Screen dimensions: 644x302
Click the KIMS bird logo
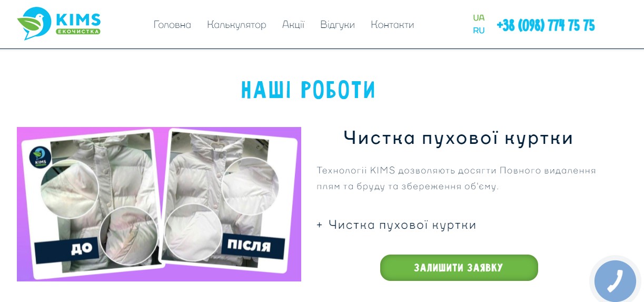(x=58, y=23)
